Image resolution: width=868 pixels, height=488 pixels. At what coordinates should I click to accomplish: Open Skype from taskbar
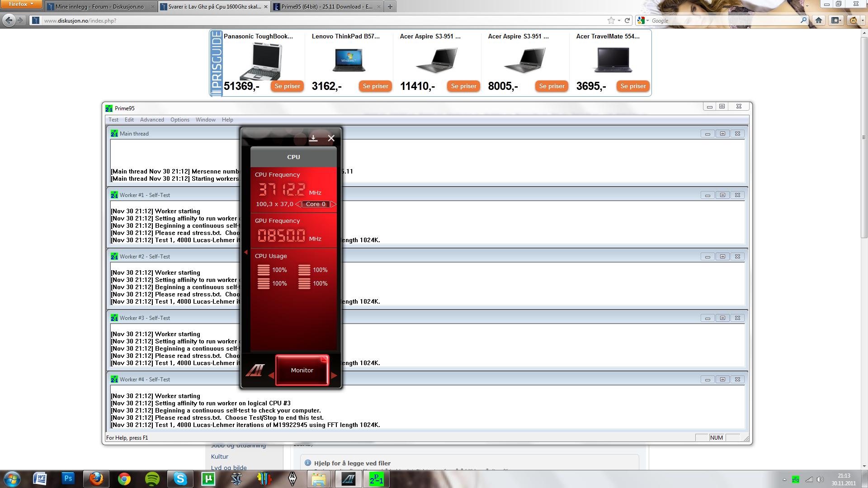pyautogui.click(x=180, y=479)
